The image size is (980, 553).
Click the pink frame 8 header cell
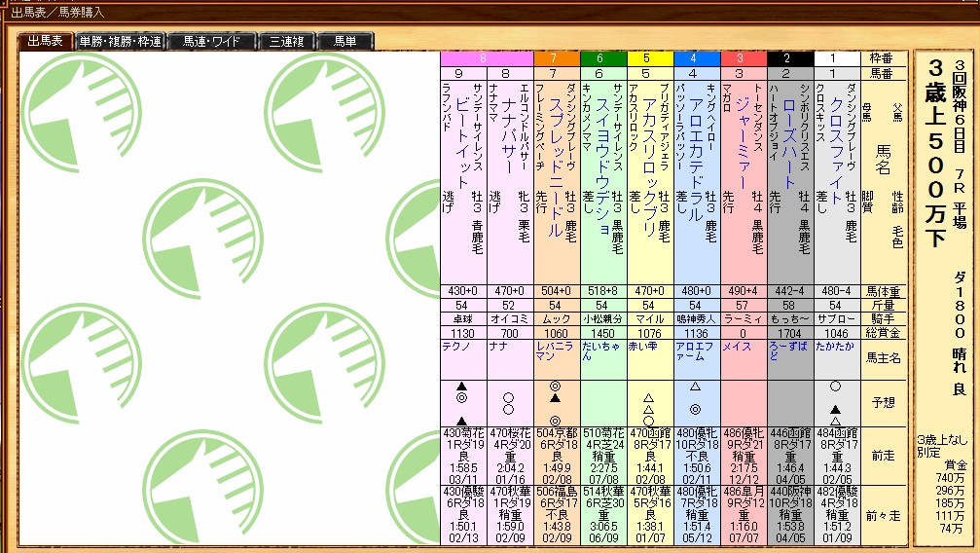point(487,58)
